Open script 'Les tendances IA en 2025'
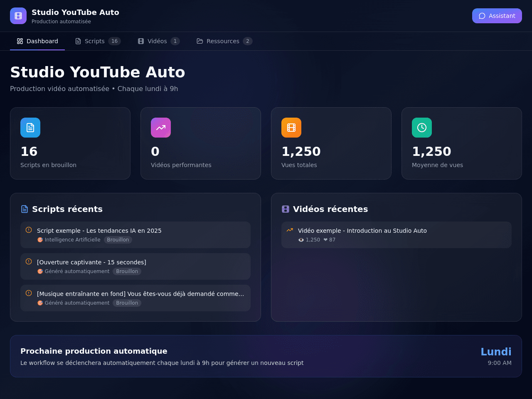Image resolution: width=532 pixels, height=399 pixels. 135,235
